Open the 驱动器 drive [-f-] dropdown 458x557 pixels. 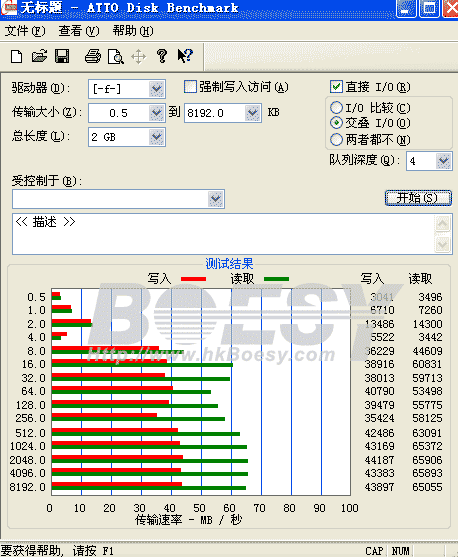point(156,89)
